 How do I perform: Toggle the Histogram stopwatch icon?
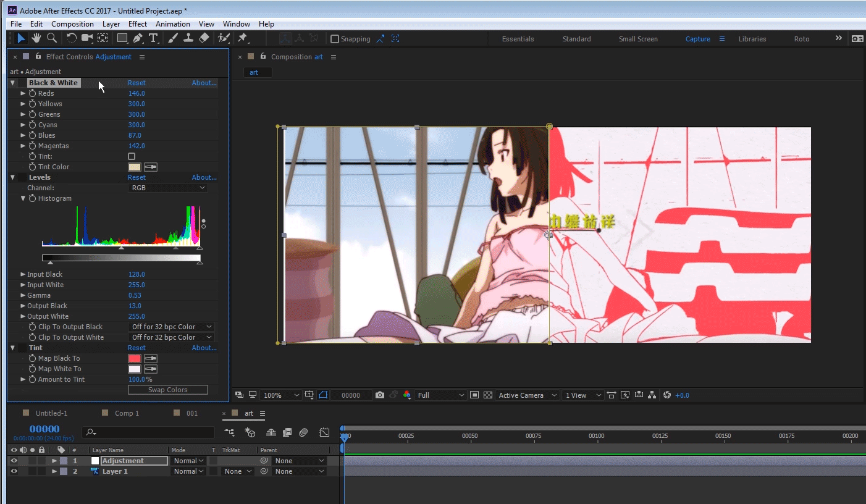click(x=32, y=198)
